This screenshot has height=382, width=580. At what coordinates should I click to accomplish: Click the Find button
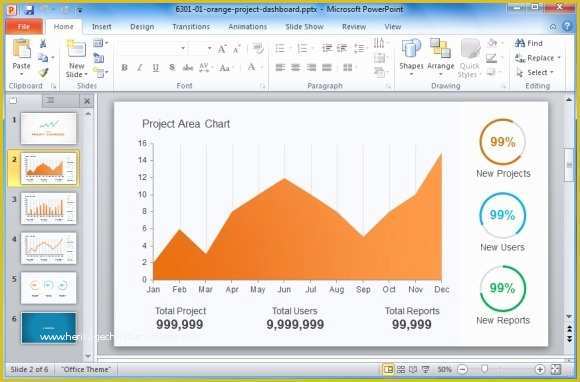pyautogui.click(x=529, y=43)
